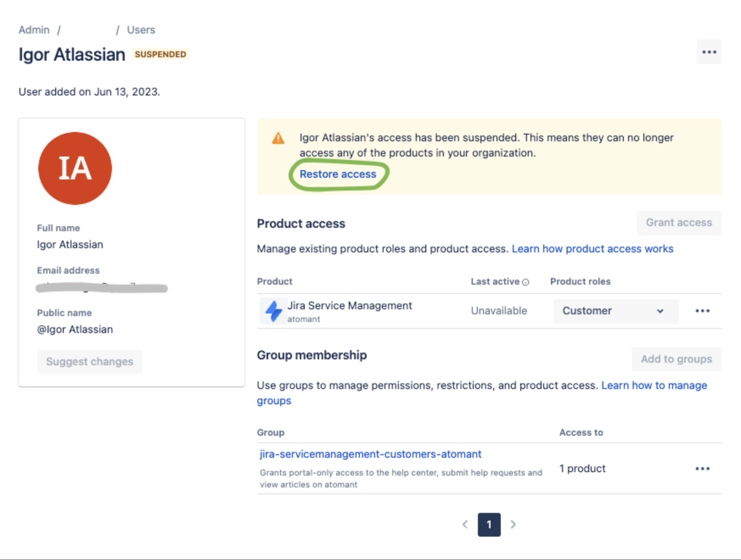Click the Suggest changes button
The image size is (741, 560).
point(90,362)
